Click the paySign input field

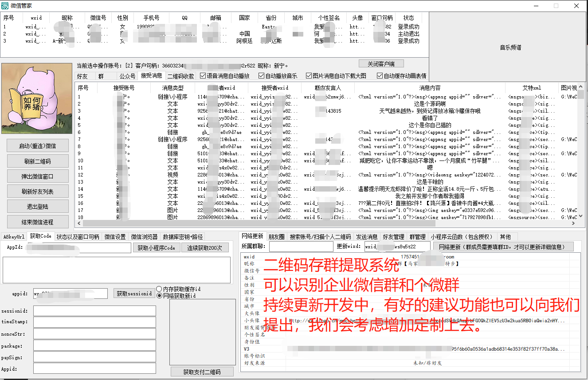click(94, 356)
